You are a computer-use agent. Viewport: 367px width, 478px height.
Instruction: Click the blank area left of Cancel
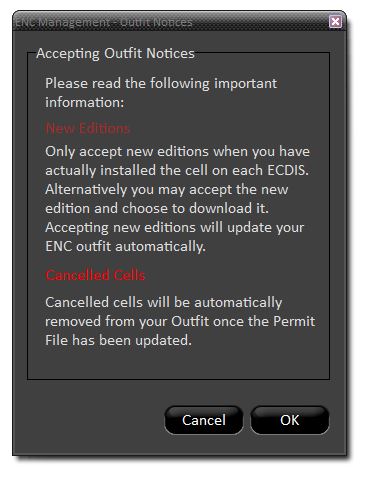pyautogui.click(x=90, y=420)
